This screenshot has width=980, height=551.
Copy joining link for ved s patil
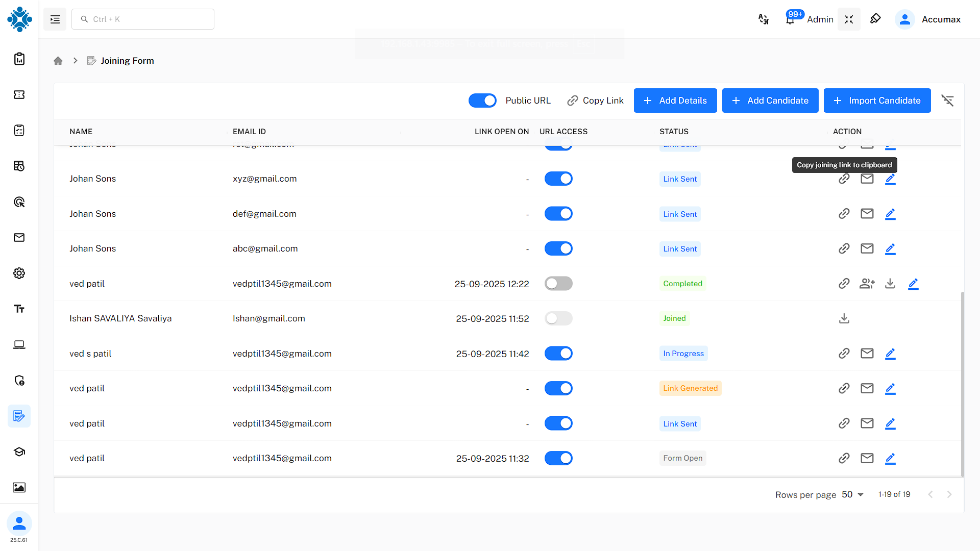click(x=844, y=353)
